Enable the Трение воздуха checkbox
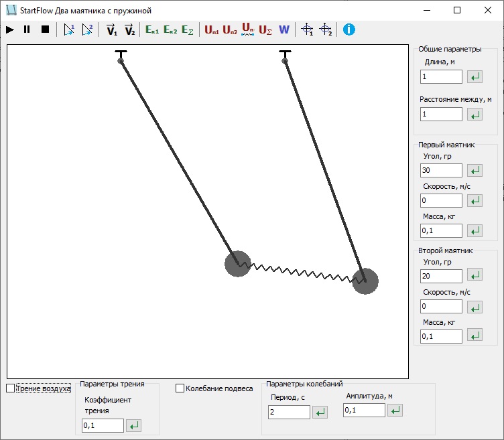The width and height of the screenshot is (504, 440). [10, 388]
